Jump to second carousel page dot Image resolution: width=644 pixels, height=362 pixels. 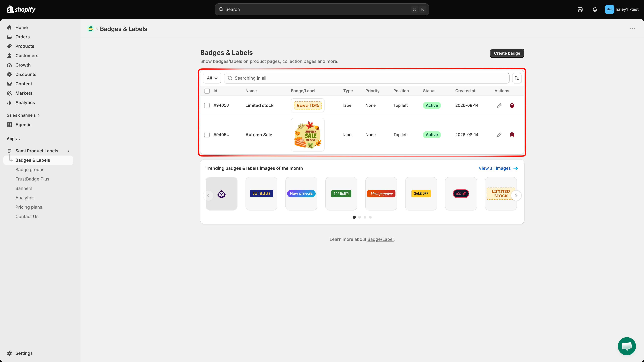coord(360,217)
